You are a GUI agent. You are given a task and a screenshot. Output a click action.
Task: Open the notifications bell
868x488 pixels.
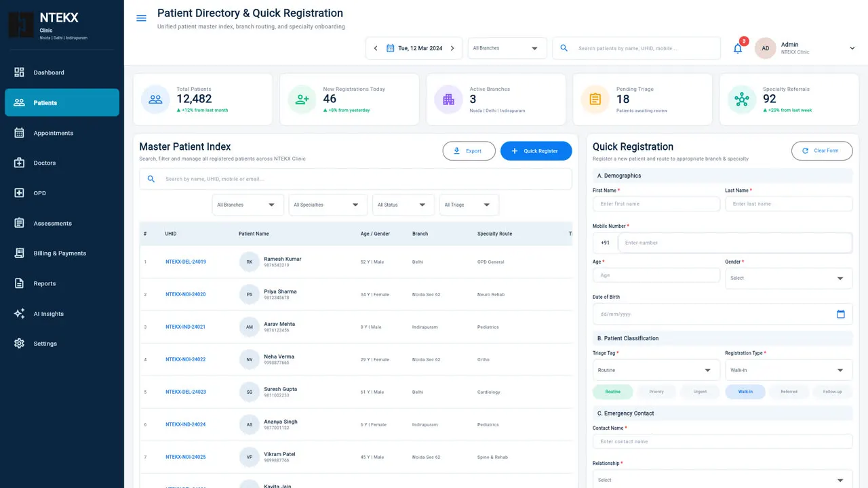point(738,48)
